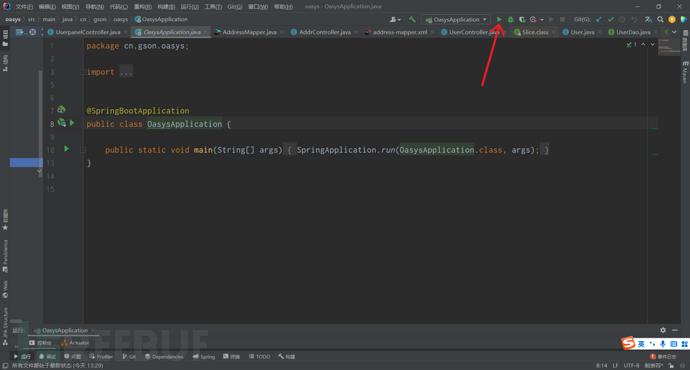Open run panel settings gear icon
The width and height of the screenshot is (690, 370).
pyautogui.click(x=663, y=330)
